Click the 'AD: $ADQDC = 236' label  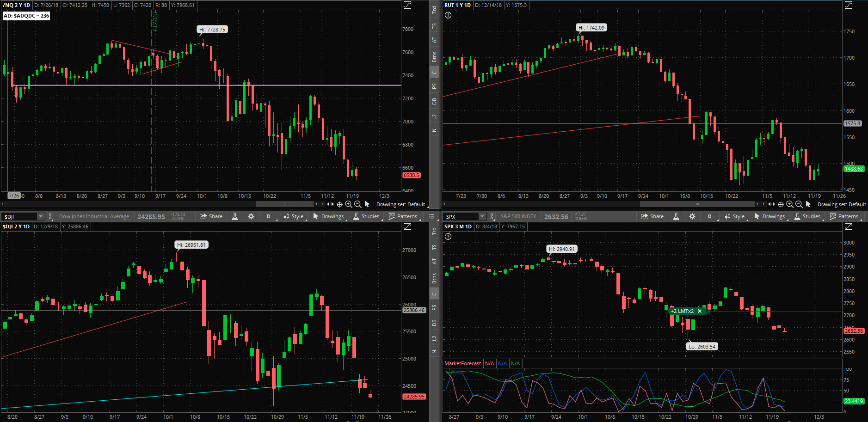tap(26, 16)
